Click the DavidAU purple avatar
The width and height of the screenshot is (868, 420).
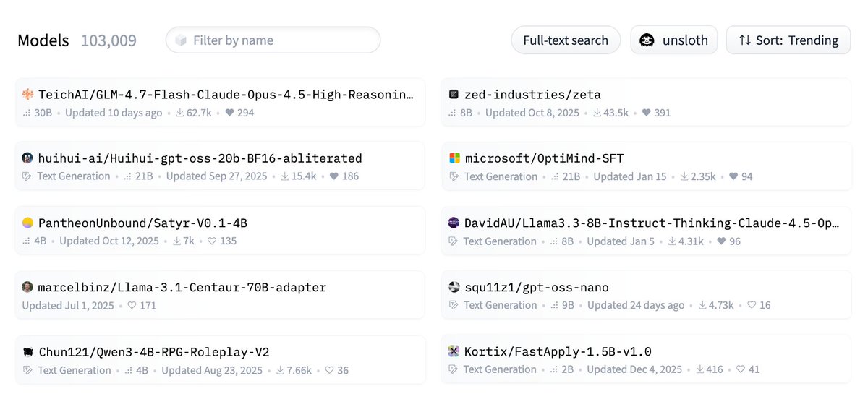tap(454, 223)
